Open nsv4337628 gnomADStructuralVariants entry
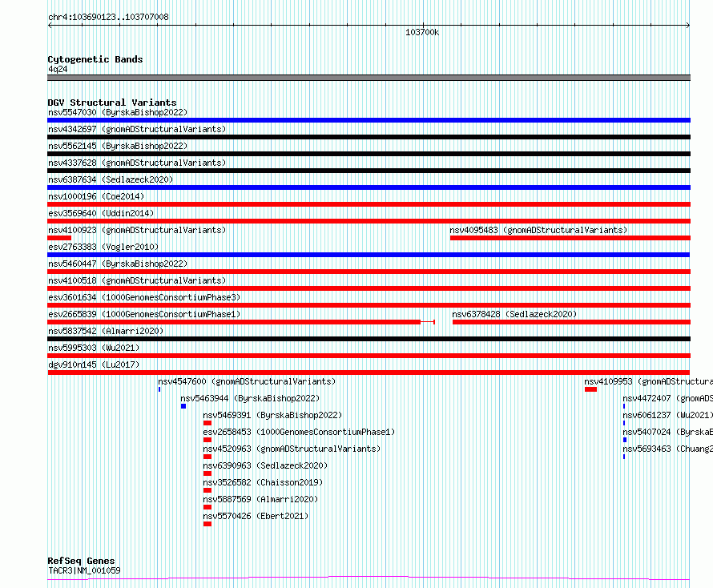Screen dimensions: 713x588 (137, 163)
